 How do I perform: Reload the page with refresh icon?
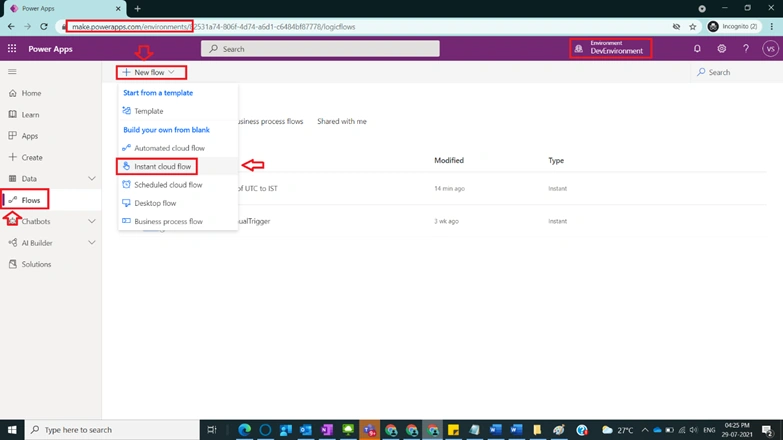[x=44, y=26]
